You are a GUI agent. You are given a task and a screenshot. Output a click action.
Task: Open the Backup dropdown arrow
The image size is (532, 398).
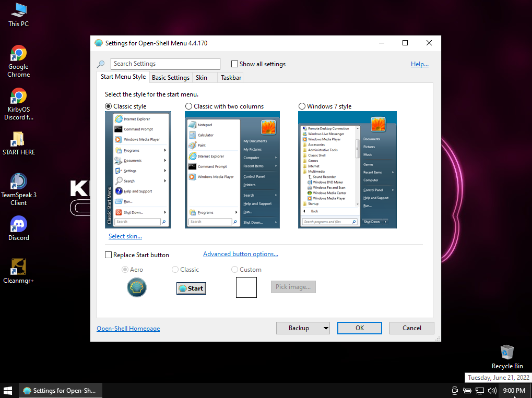coord(326,328)
